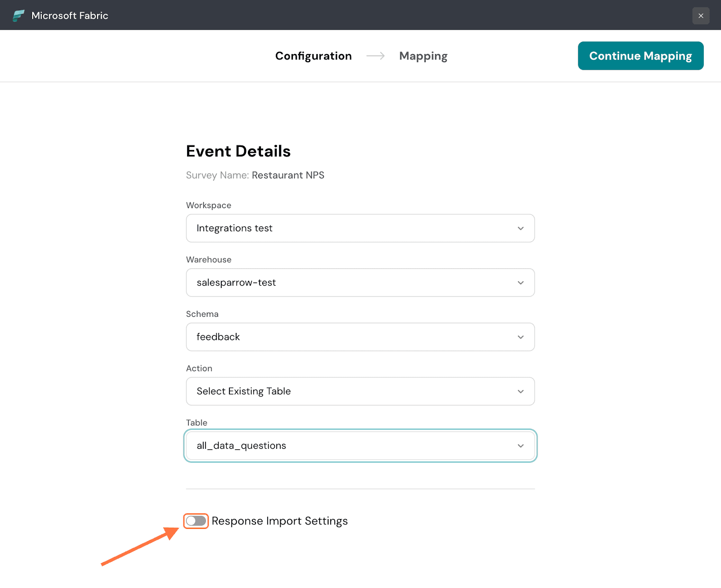
Task: Enable the Response Import Settings toggle
Action: [196, 521]
